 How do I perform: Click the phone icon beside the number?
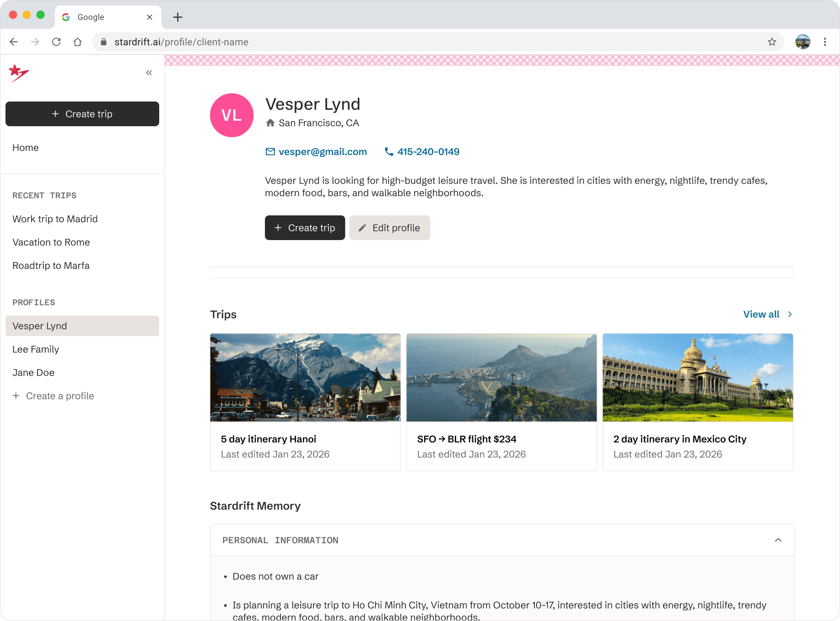(x=389, y=152)
